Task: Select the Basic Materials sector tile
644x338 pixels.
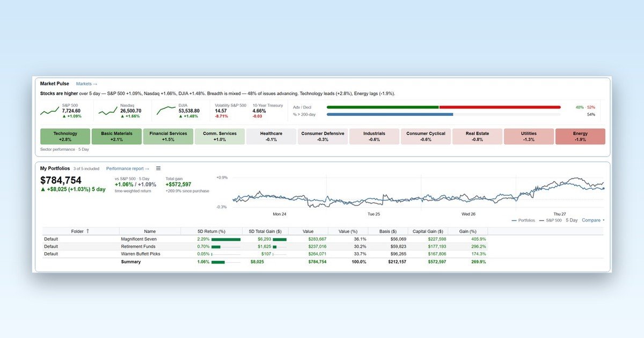Action: coord(117,136)
